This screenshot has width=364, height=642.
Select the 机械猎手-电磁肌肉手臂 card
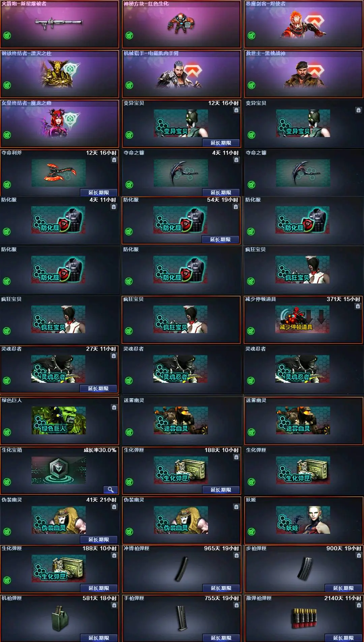[x=182, y=74]
